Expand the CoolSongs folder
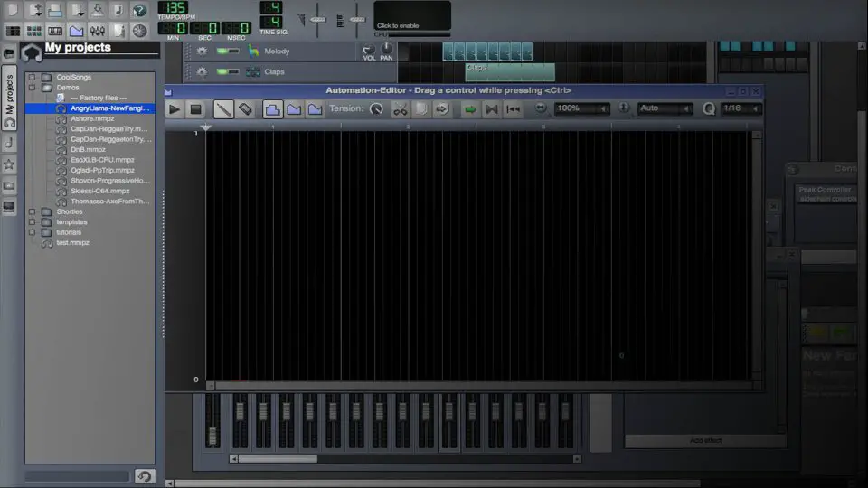 pyautogui.click(x=32, y=77)
